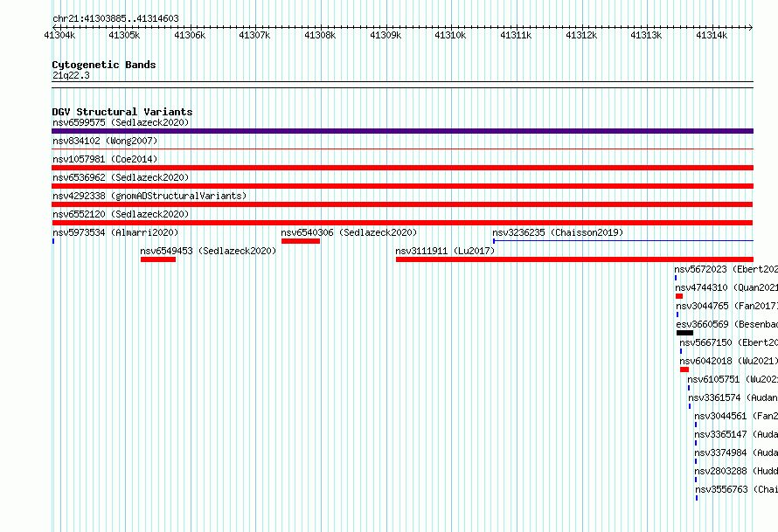Click the 41314k ruler position
Image resolution: width=778 pixels, height=532 pixels.
click(712, 35)
